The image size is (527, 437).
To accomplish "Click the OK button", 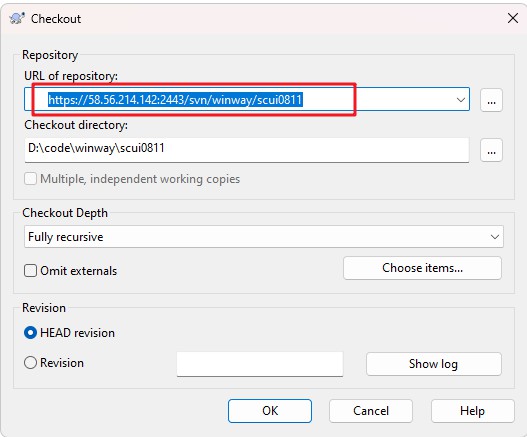I will (x=270, y=411).
